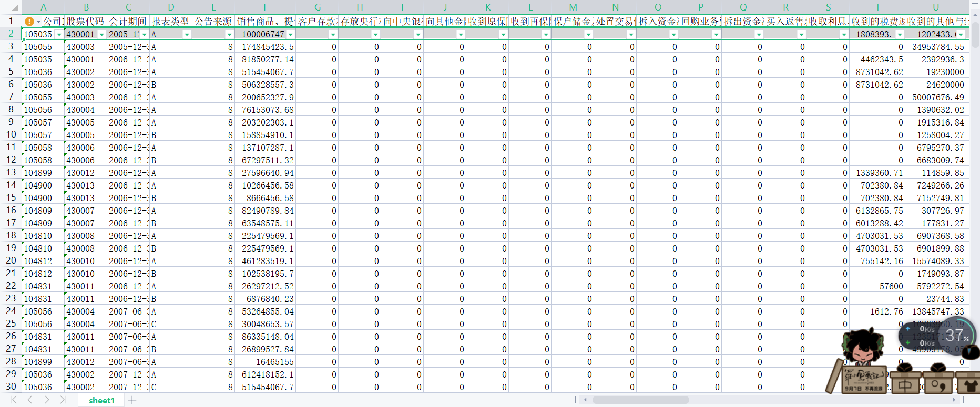This screenshot has height=407, width=980.
Task: Open the filter dropdown in column A
Action: [59, 35]
